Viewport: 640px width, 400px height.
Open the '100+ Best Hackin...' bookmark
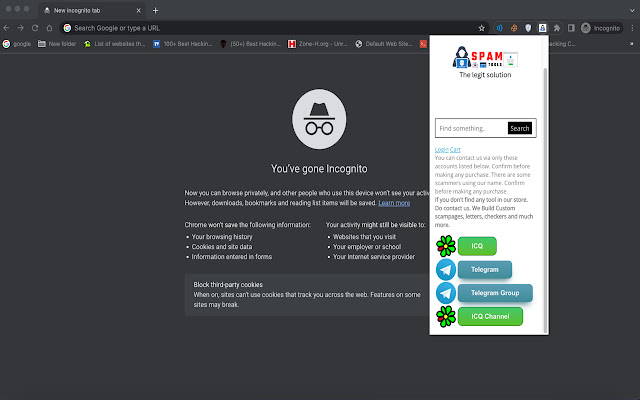point(182,44)
